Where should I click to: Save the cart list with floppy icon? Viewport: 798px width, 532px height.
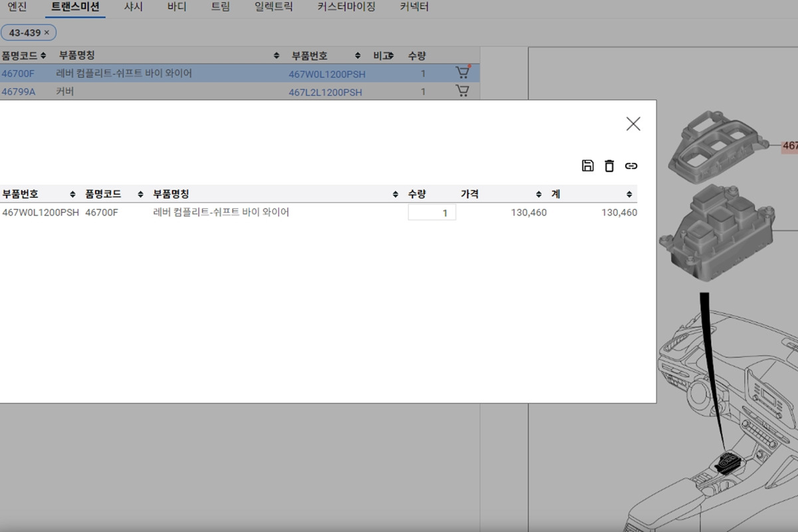[x=587, y=166]
